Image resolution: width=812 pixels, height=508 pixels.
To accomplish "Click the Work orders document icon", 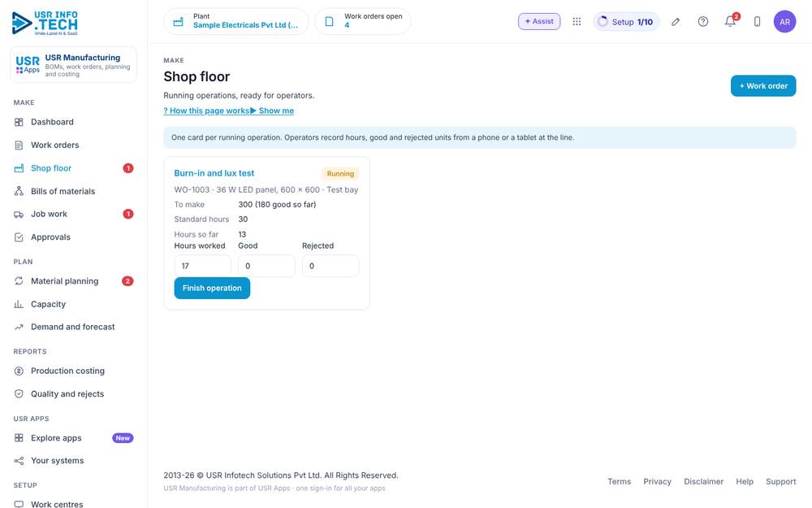I will 19,145.
